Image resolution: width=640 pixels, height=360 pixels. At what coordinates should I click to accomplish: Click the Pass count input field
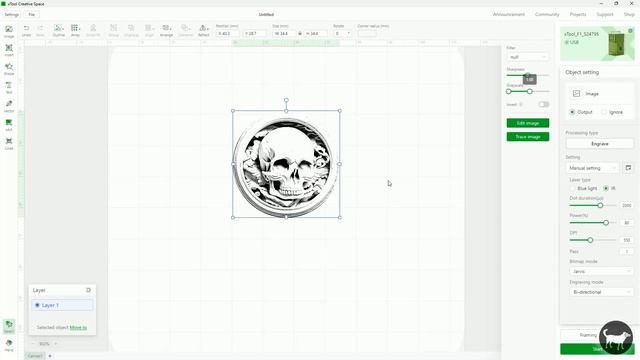click(626, 251)
